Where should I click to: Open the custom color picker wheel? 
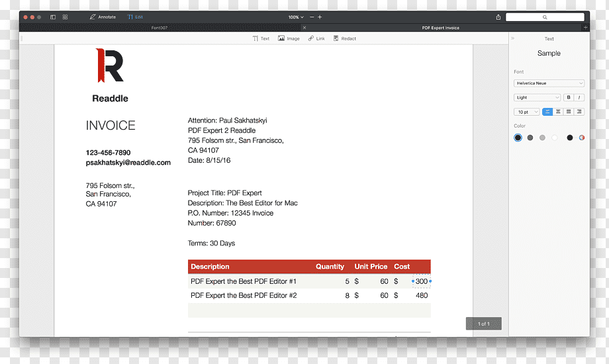(x=582, y=138)
